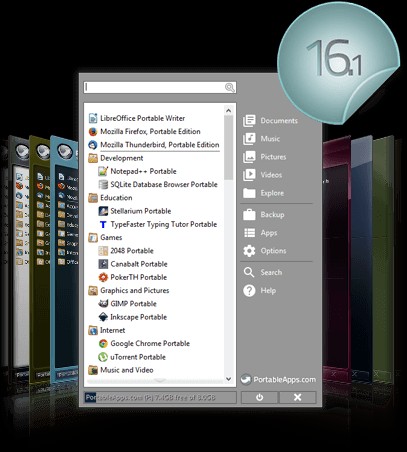Image resolution: width=407 pixels, height=452 pixels.
Task: Click the GIMP Portable icon
Action: click(103, 304)
